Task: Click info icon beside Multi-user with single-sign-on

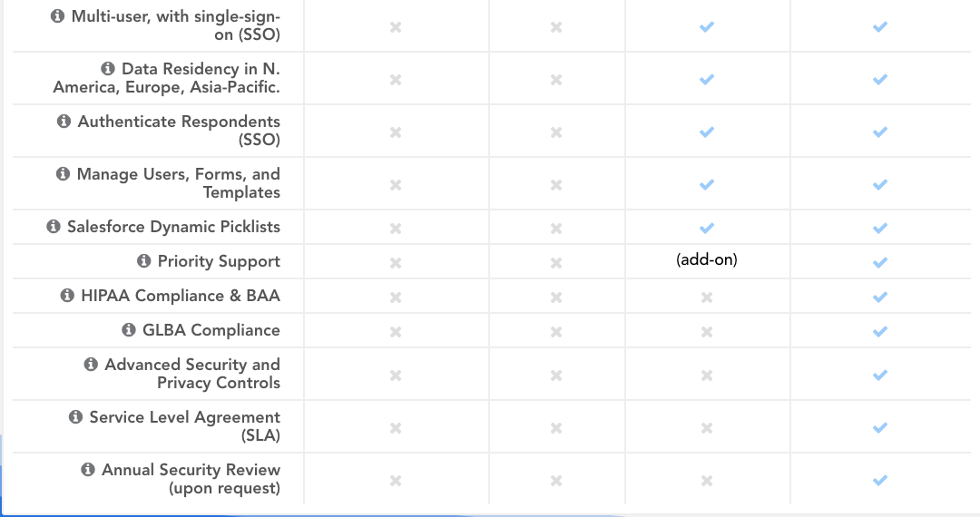Action: [58, 17]
